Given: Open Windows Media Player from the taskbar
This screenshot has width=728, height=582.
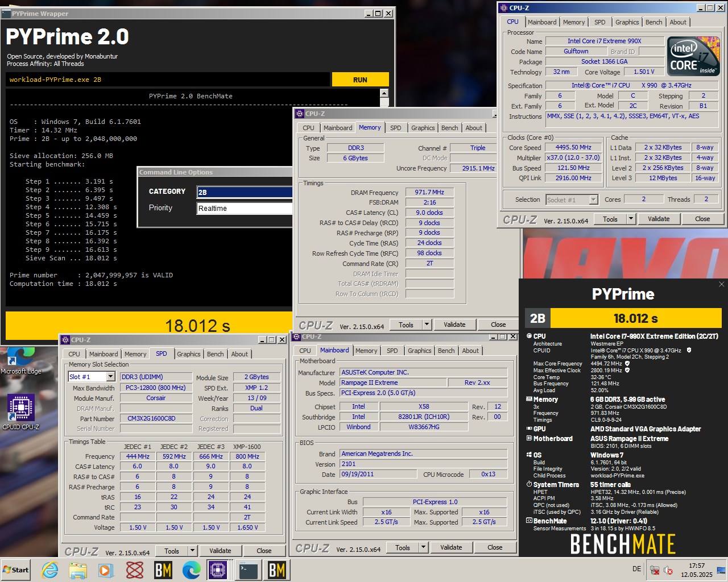Looking at the screenshot, I should [106, 570].
